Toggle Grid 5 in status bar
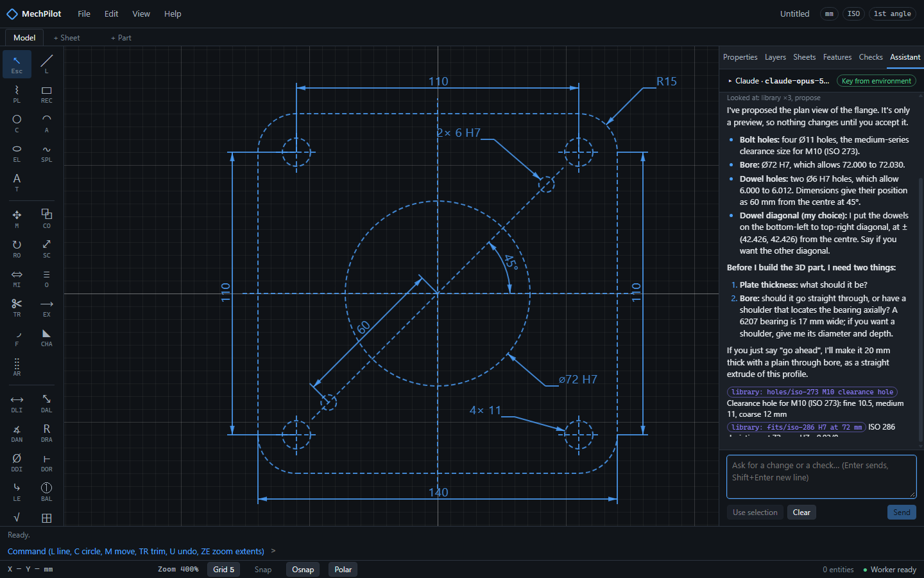 coord(224,570)
